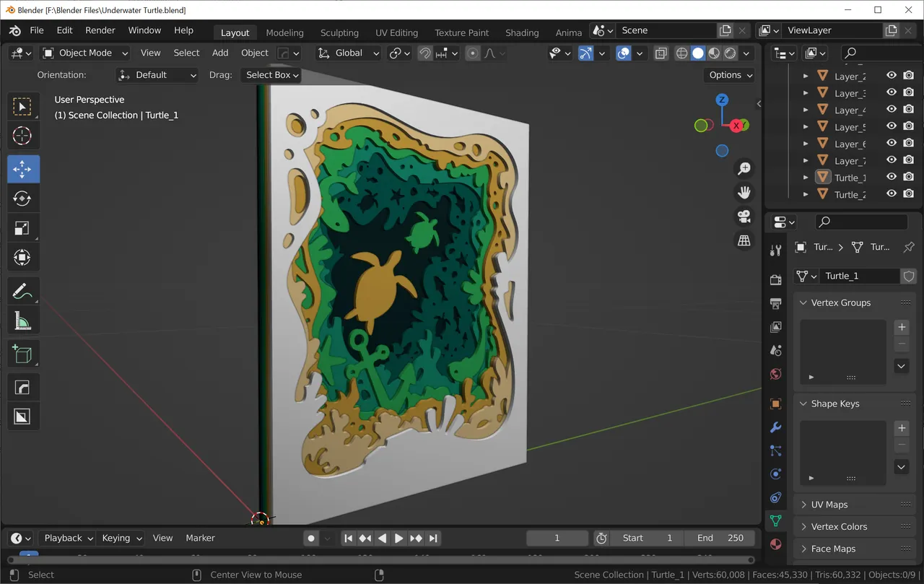Click the End frame 250 field
924x584 pixels.
coord(720,538)
